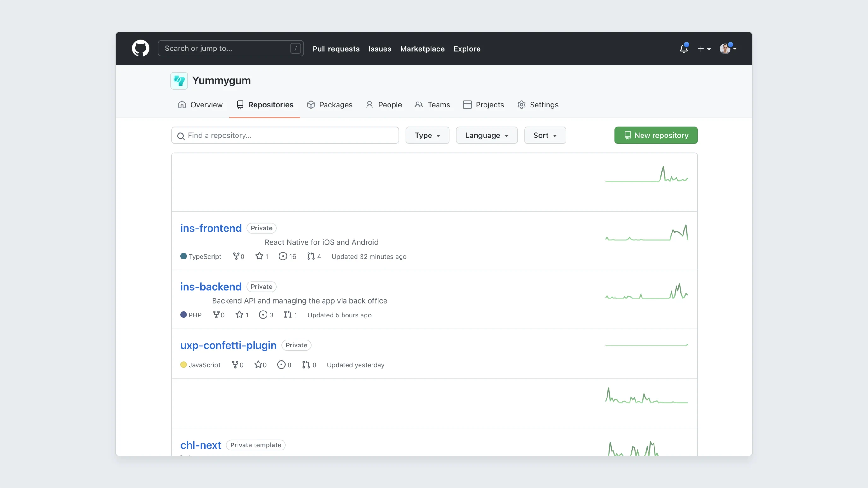This screenshot has width=868, height=488.
Task: Click the TypeScript language color dot
Action: click(x=184, y=256)
